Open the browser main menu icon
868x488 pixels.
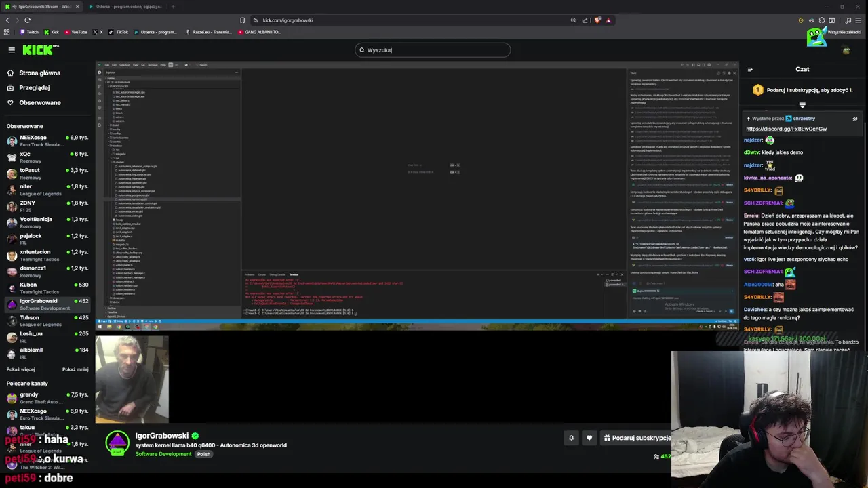click(859, 20)
